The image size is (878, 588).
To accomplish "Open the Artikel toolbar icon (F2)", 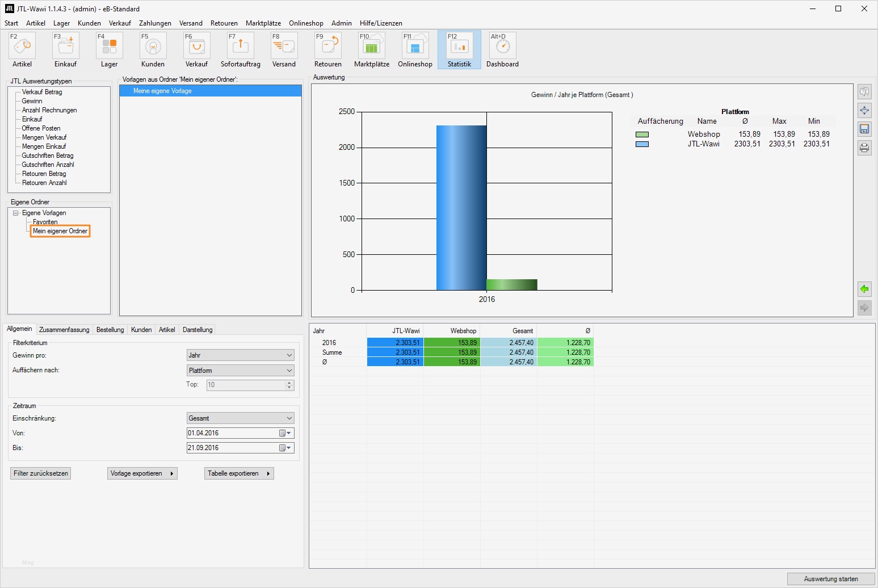I will [x=22, y=45].
